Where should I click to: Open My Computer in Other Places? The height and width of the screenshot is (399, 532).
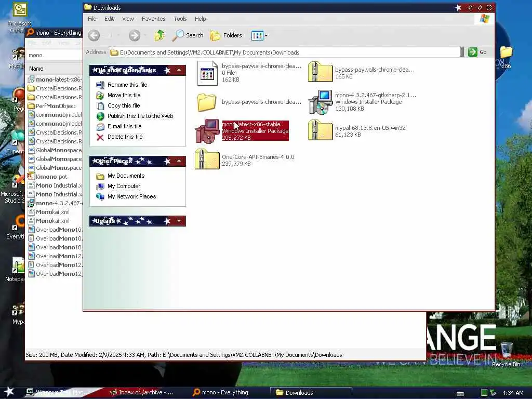click(x=124, y=187)
